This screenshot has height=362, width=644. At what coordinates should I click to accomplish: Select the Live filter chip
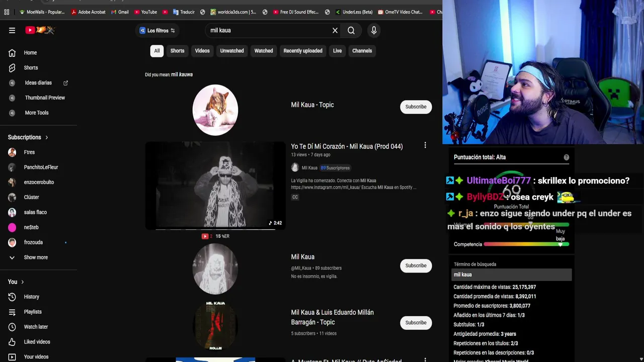tap(337, 51)
